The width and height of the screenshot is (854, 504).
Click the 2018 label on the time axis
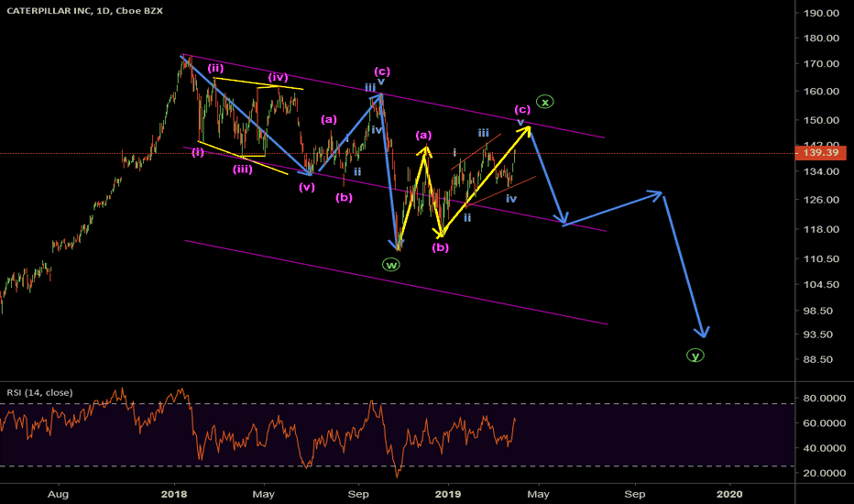click(174, 494)
